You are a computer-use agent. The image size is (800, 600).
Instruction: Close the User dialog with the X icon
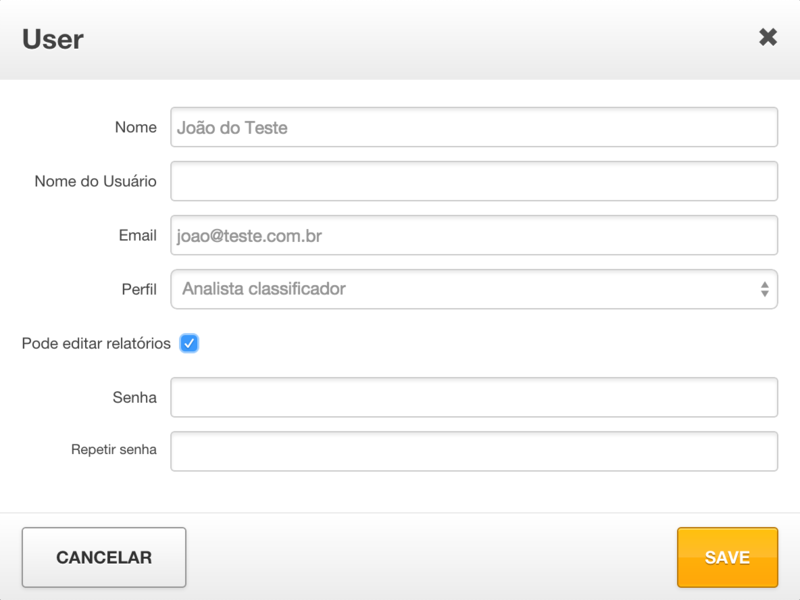767,38
